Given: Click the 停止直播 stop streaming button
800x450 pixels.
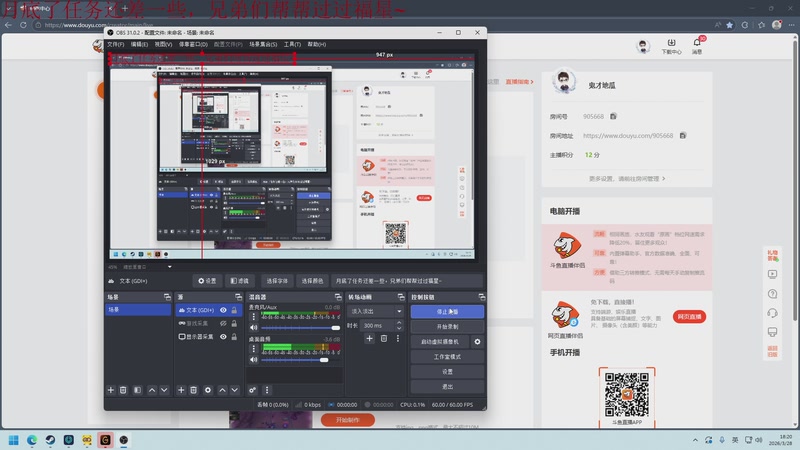Looking at the screenshot, I should click(x=447, y=311).
